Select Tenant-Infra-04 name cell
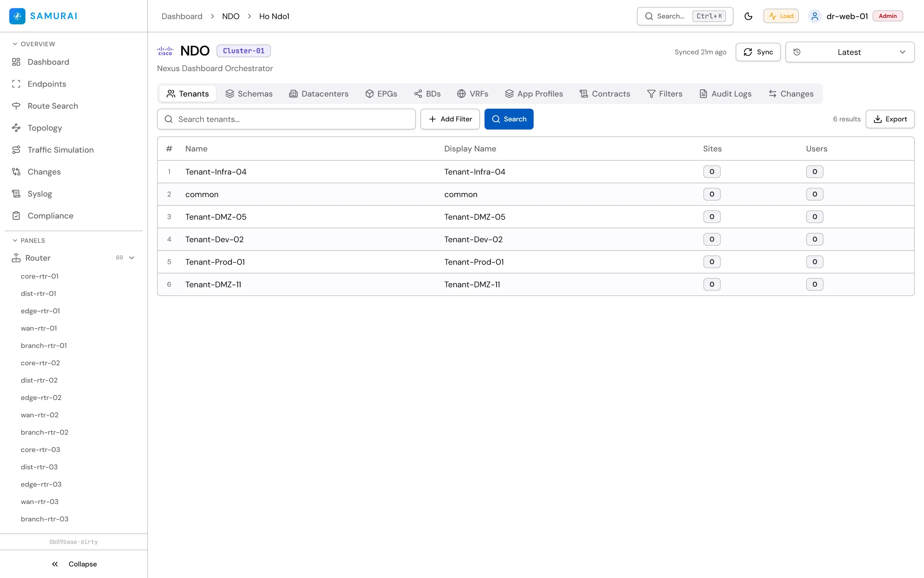Screen dimensions: 924x578 (x=216, y=172)
